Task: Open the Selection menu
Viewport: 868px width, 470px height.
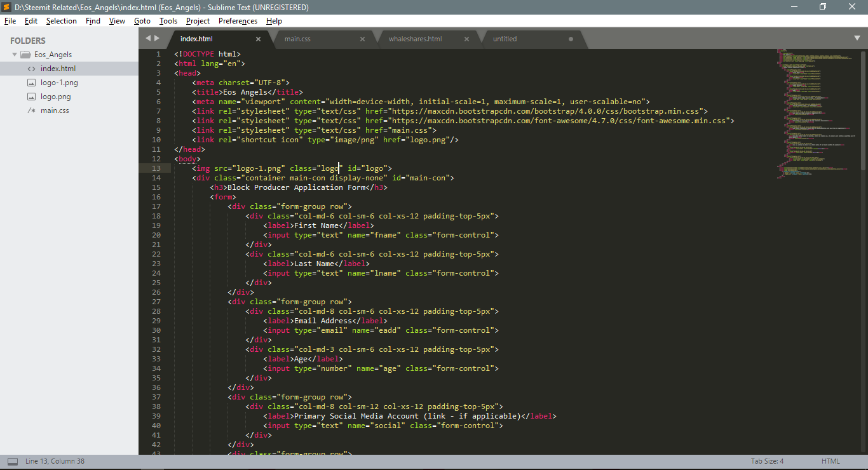Action: (x=62, y=21)
